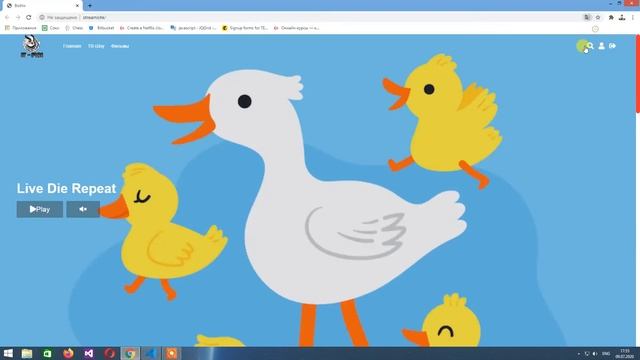
Task: Click the not-secure site info icon
Action: coord(42,17)
